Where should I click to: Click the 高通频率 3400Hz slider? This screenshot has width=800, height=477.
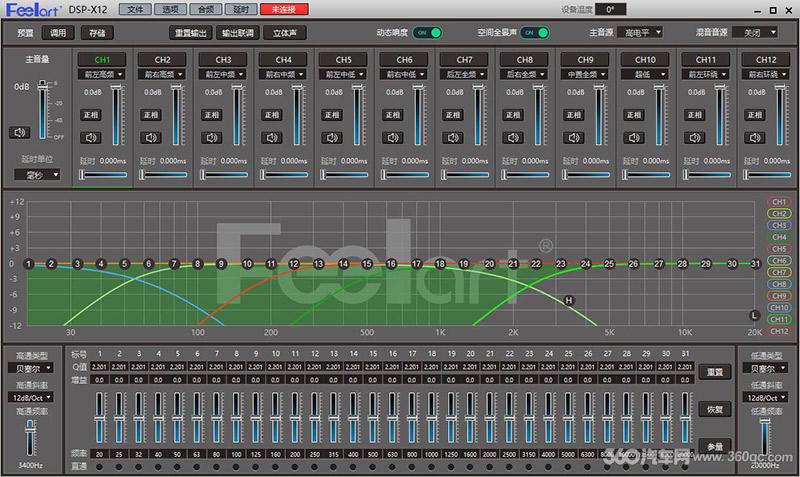coord(30,439)
